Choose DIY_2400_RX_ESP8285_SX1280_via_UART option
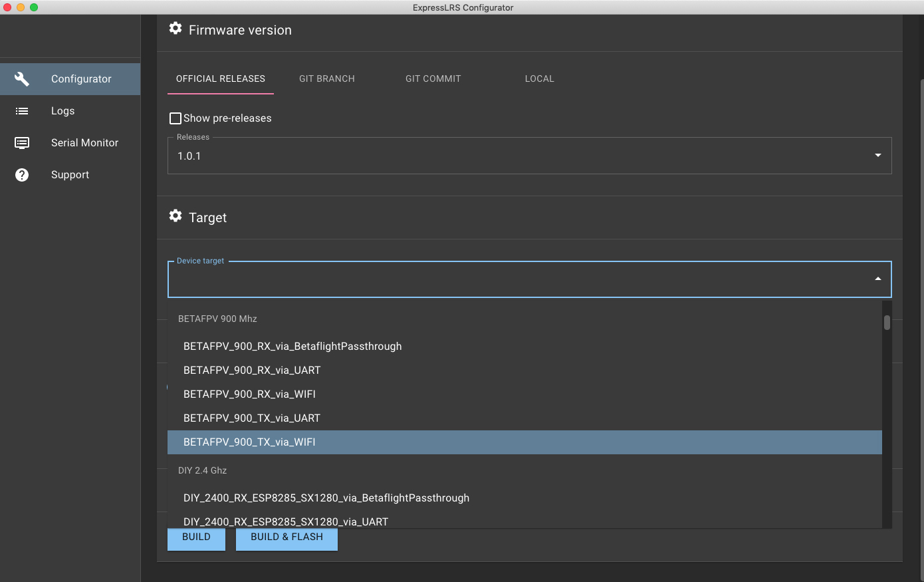Image resolution: width=924 pixels, height=582 pixels. [x=524, y=520]
